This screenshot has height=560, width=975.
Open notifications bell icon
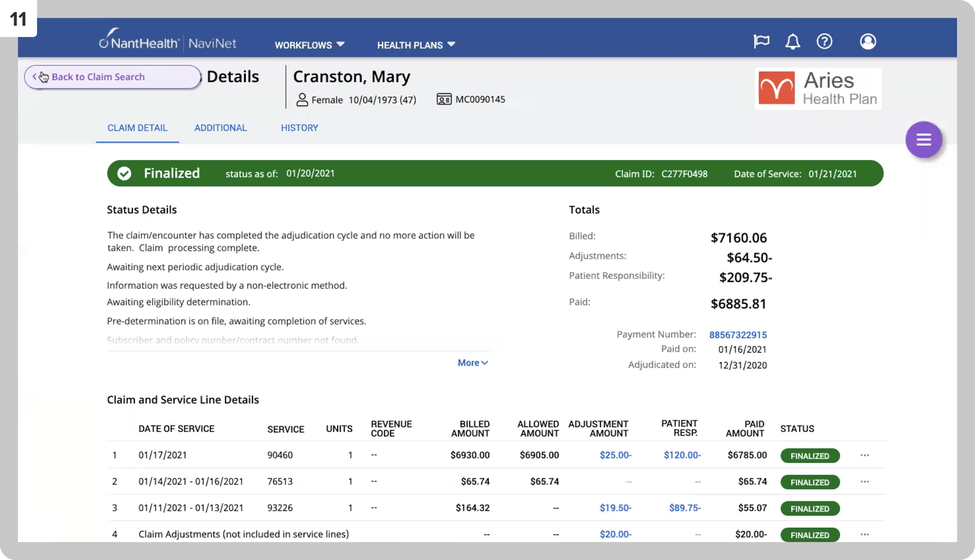coord(792,41)
